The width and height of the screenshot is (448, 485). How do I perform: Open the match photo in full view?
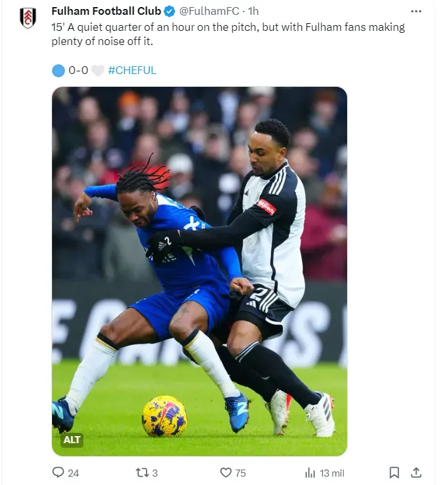pyautogui.click(x=199, y=271)
